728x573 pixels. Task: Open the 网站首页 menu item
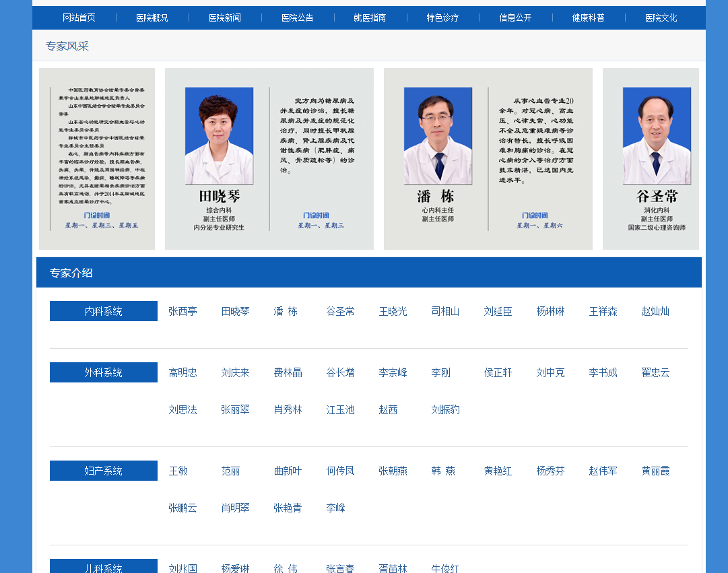tap(79, 18)
